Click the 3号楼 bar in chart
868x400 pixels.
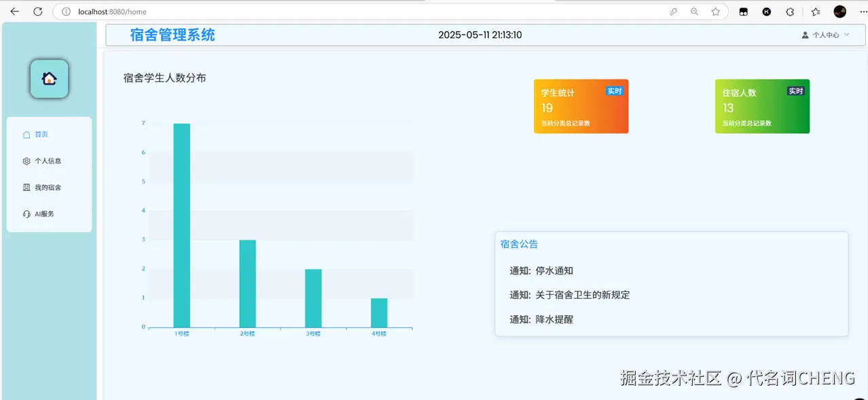click(313, 298)
